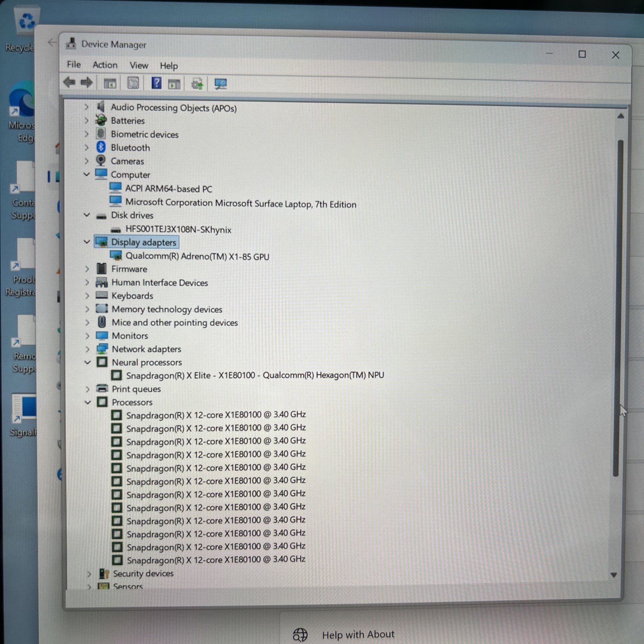Click Show/Hide Console Tree toolbar icon

pyautogui.click(x=110, y=83)
